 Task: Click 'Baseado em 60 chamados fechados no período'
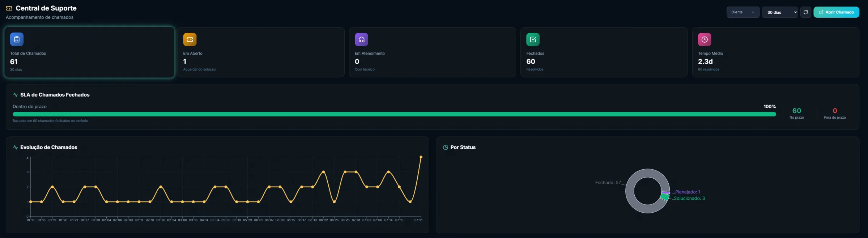(50, 121)
